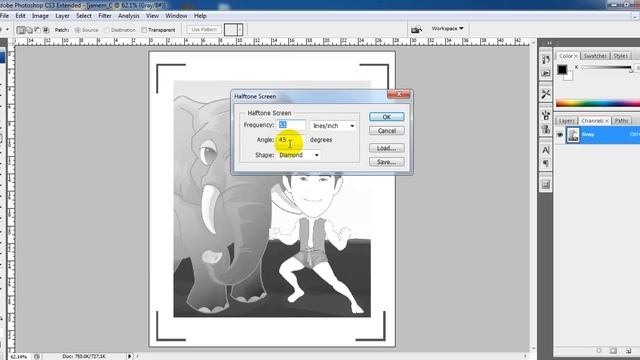The width and height of the screenshot is (640, 360).
Task: Open the Image menu
Action: point(40,16)
